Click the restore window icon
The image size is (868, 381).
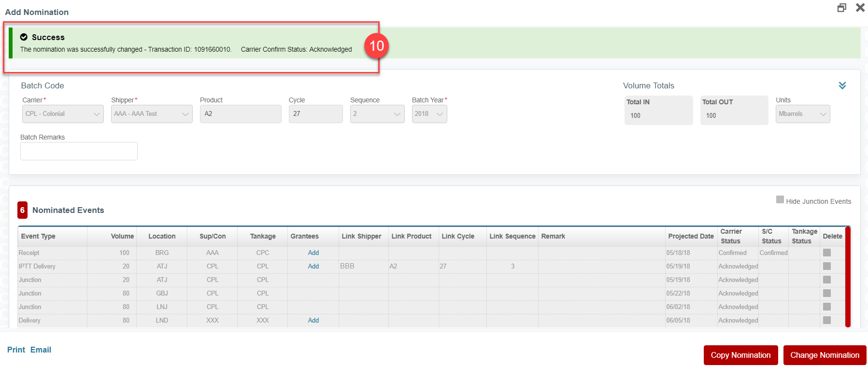(841, 8)
